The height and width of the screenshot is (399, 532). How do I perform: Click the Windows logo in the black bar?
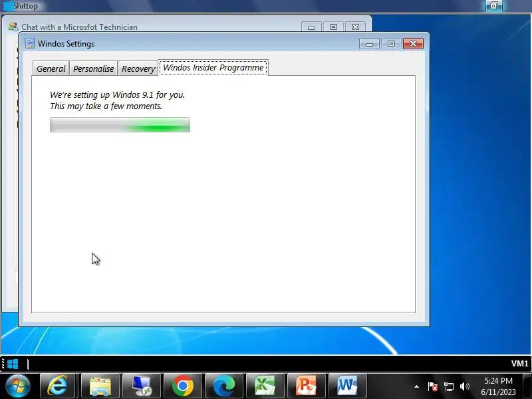coord(13,364)
